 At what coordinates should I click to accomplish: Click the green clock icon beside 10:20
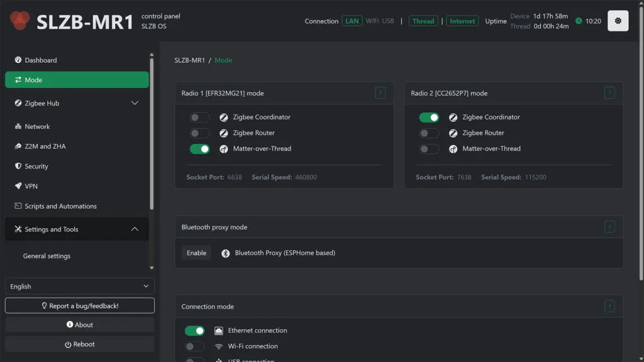[579, 21]
